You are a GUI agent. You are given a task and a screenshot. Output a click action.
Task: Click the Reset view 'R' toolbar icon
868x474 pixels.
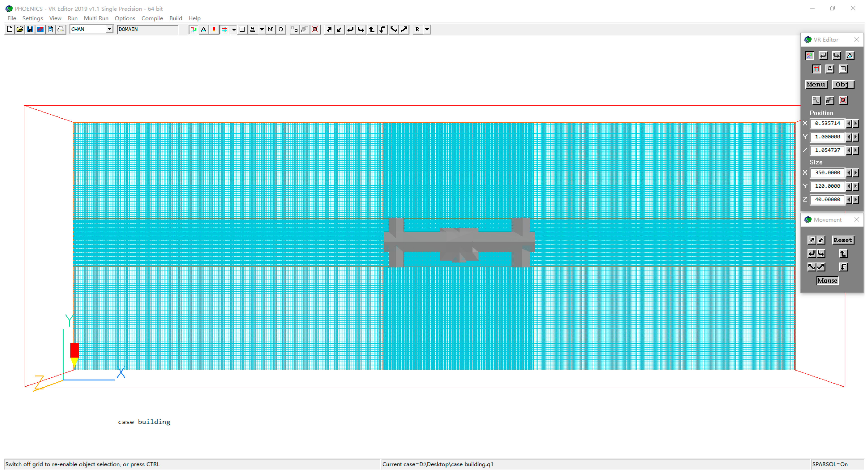pyautogui.click(x=417, y=29)
